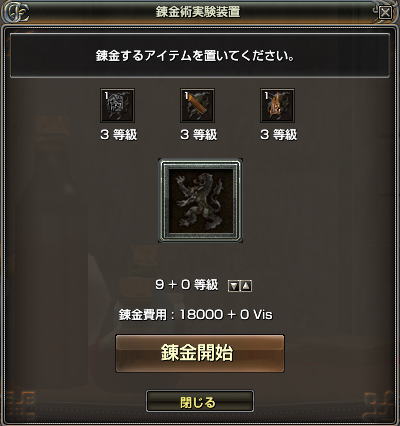Click 3 等級 label under third item
The width and height of the screenshot is (400, 426).
point(279,135)
